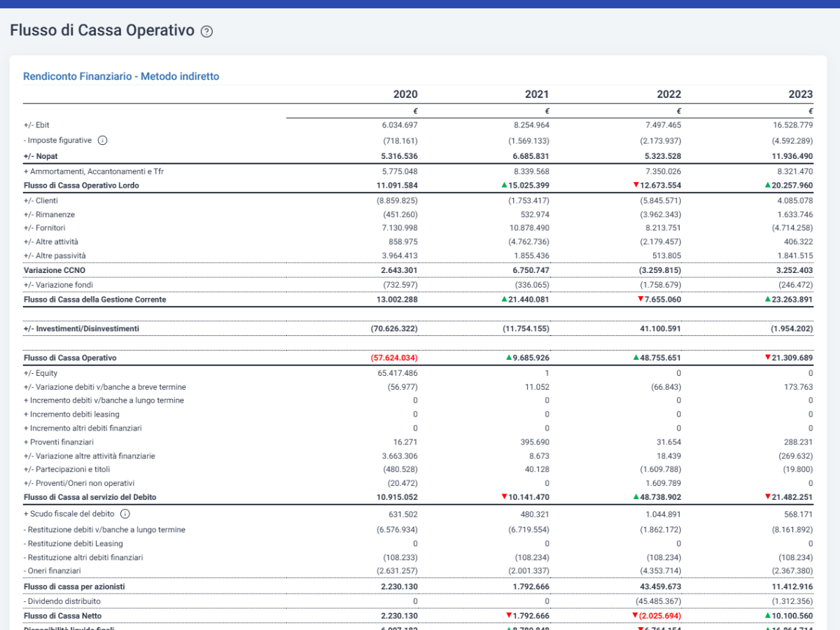Image resolution: width=840 pixels, height=630 pixels.
Task: Select shareholders cash flow value 43.459.673
Action: (x=661, y=587)
